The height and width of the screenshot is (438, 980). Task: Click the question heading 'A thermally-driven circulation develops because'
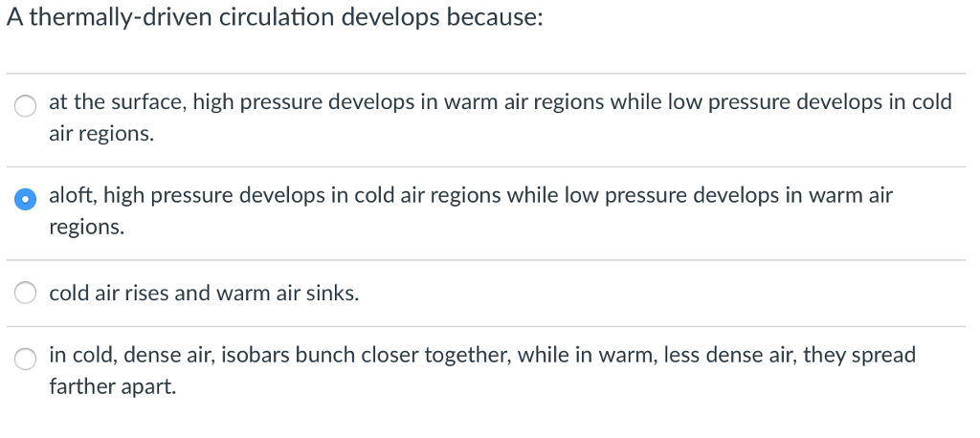click(x=275, y=20)
